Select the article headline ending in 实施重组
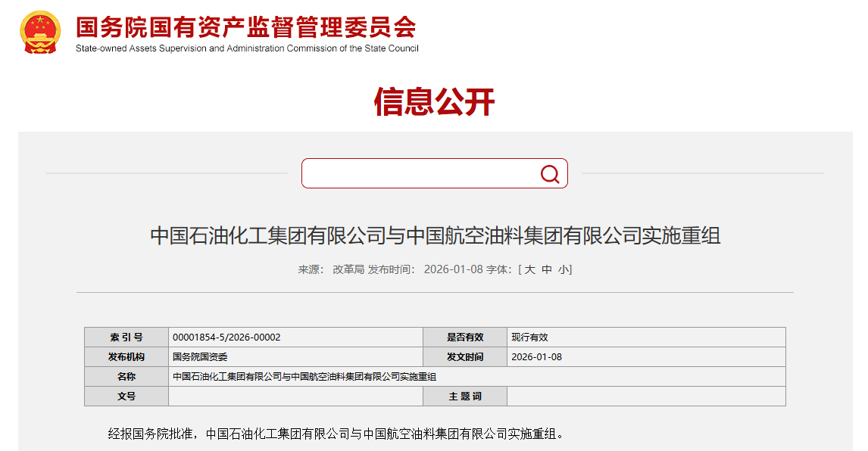The image size is (868, 451). tap(435, 236)
